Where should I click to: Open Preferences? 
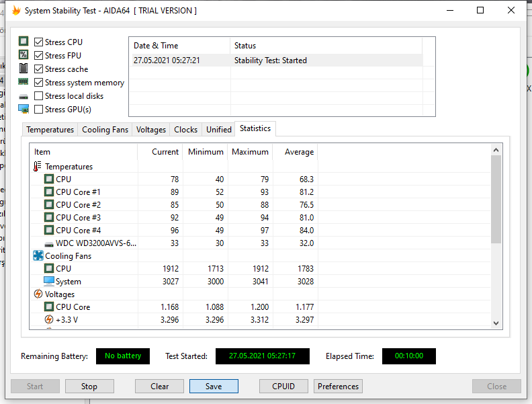[339, 387]
